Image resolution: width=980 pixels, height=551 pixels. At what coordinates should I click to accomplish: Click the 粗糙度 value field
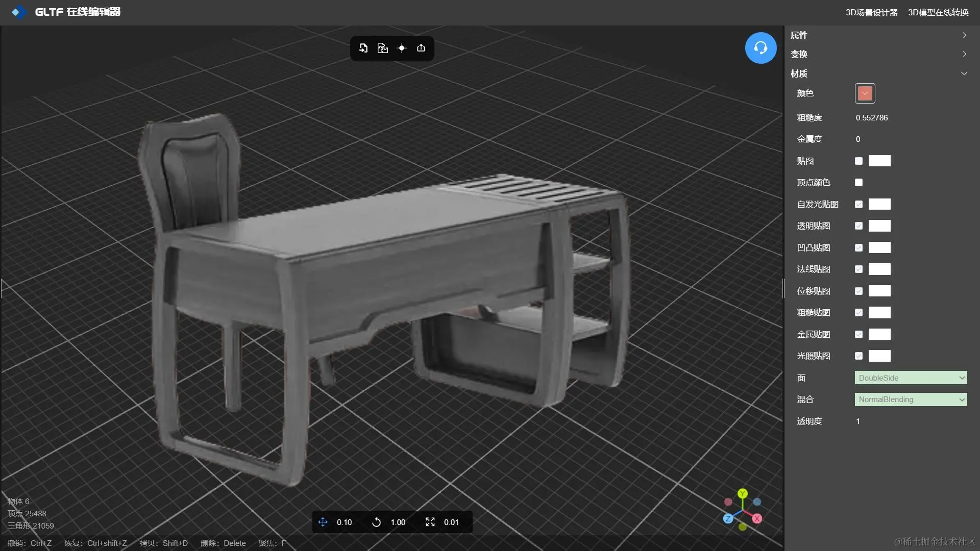click(872, 118)
